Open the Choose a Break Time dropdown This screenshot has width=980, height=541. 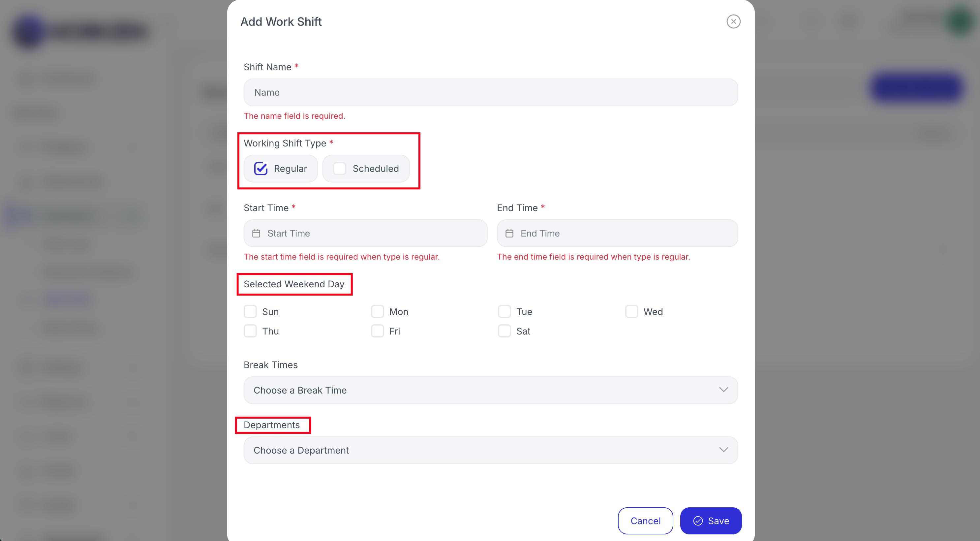tap(490, 390)
